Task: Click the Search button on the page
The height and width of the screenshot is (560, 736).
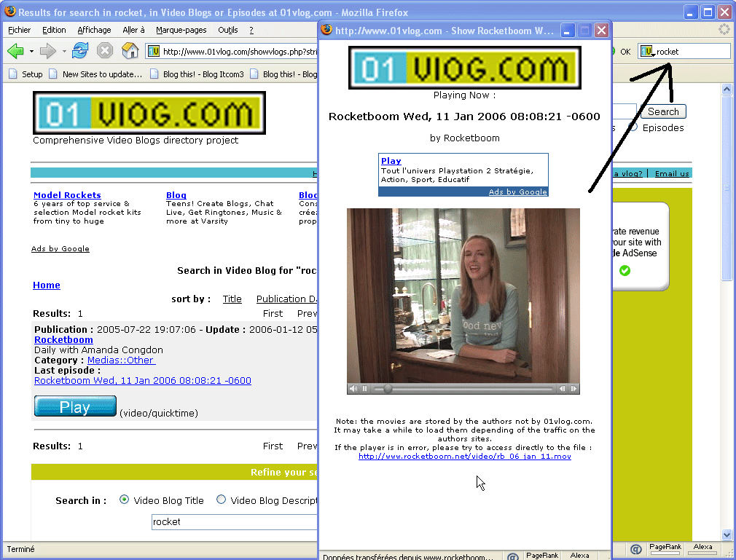Action: 663,111
